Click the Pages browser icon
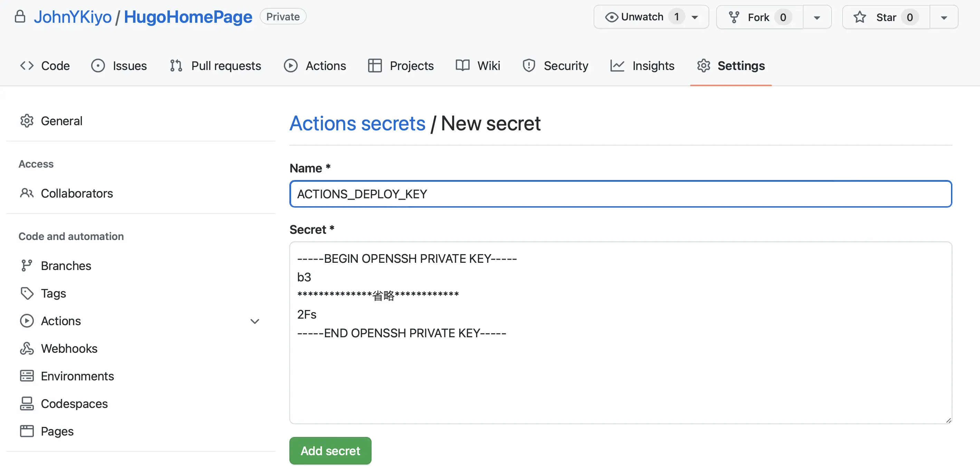Viewport: 980px width, 469px height. coord(27,431)
